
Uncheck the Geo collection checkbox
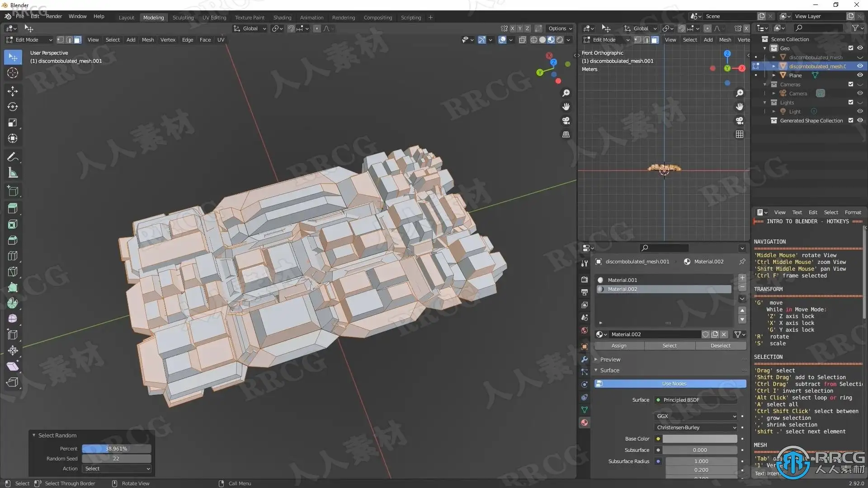[850, 48]
